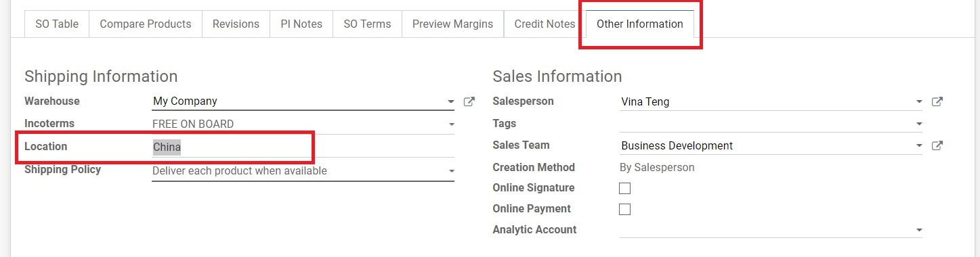Screen dimensions: 980x257
Task: Expand the Shipping Policy dropdown arrow
Action: click(451, 172)
